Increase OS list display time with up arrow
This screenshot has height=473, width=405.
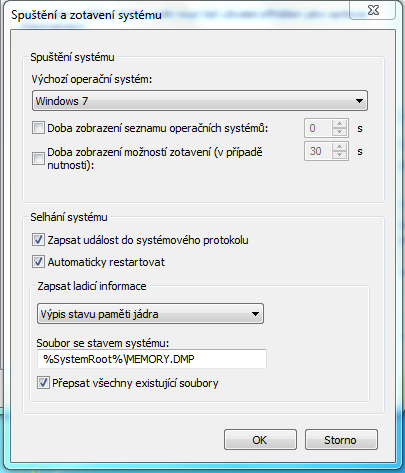coord(340,124)
